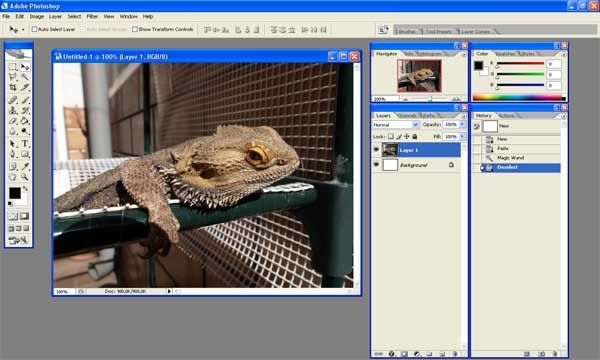Enable Show Transform Controls checkbox

(135, 29)
